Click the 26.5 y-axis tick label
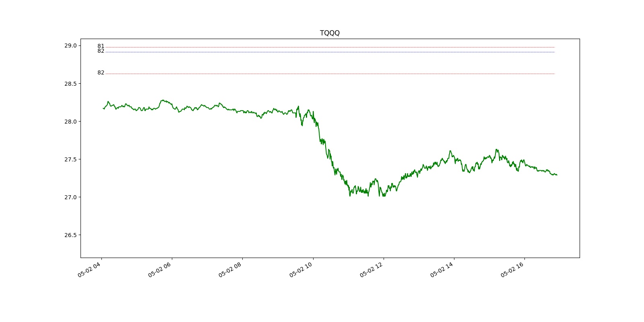 coord(70,235)
